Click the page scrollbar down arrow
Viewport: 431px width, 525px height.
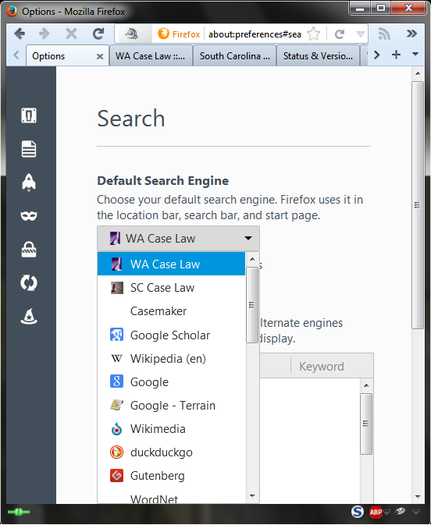pos(417,497)
